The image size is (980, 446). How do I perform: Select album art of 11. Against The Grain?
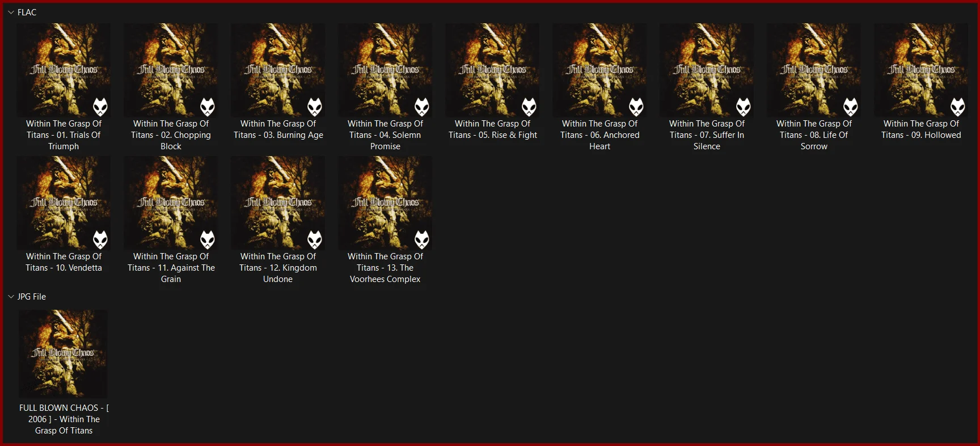point(171,203)
